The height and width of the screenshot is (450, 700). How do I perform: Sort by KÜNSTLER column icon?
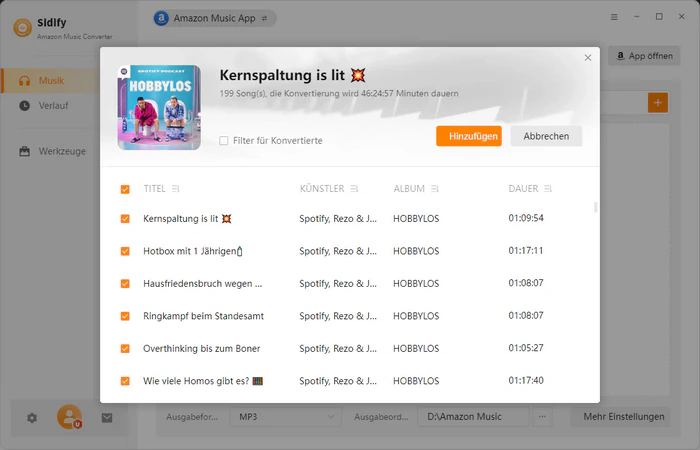(354, 189)
